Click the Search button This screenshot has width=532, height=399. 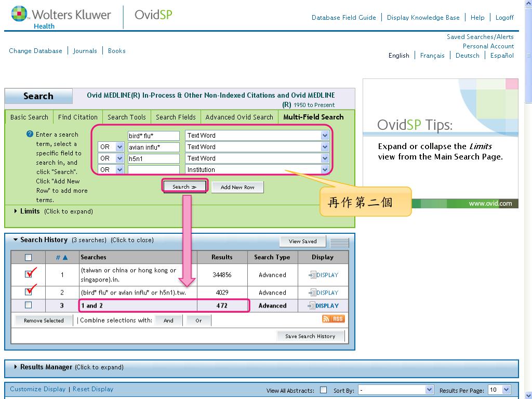tap(184, 187)
